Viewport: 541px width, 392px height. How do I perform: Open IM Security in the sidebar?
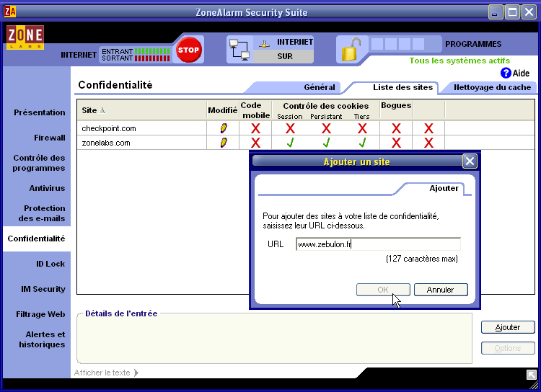43,289
